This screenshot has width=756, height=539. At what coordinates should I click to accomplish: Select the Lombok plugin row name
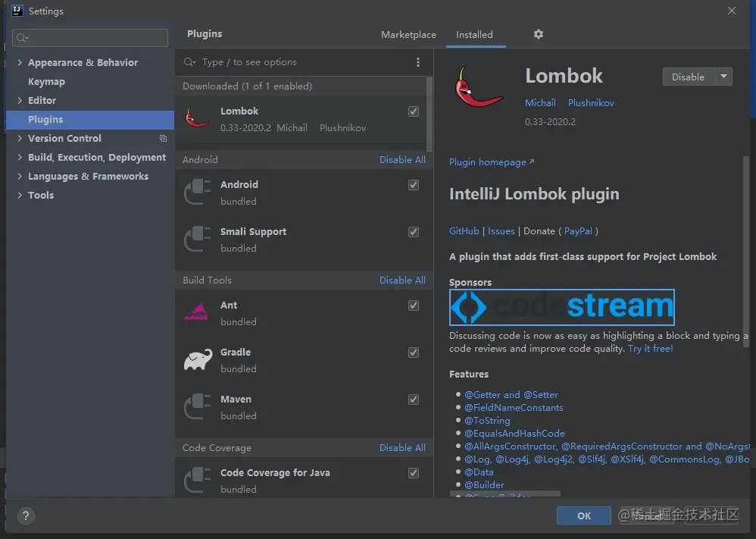coord(239,111)
